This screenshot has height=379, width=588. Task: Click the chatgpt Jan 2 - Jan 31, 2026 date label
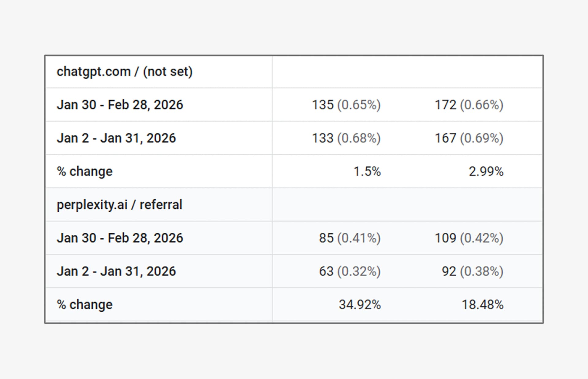116,138
